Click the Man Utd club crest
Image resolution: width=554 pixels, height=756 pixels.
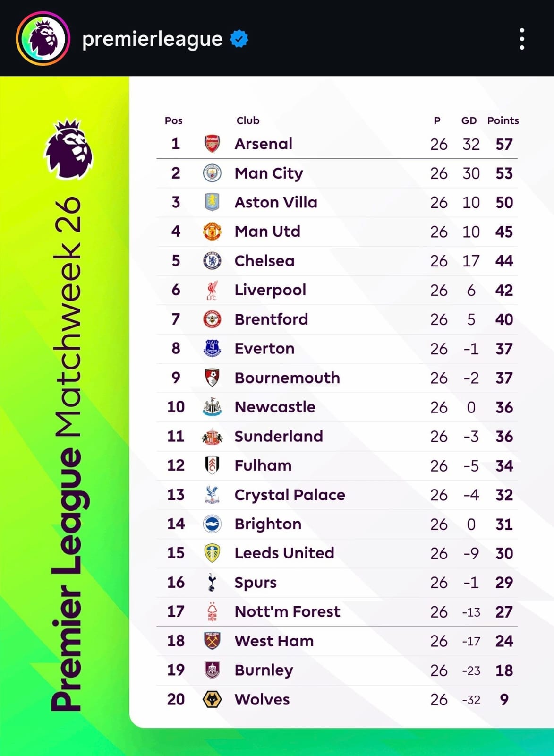(x=212, y=232)
